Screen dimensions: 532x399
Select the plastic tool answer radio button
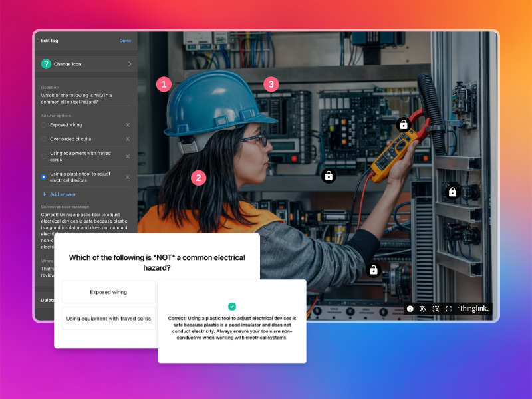point(44,177)
